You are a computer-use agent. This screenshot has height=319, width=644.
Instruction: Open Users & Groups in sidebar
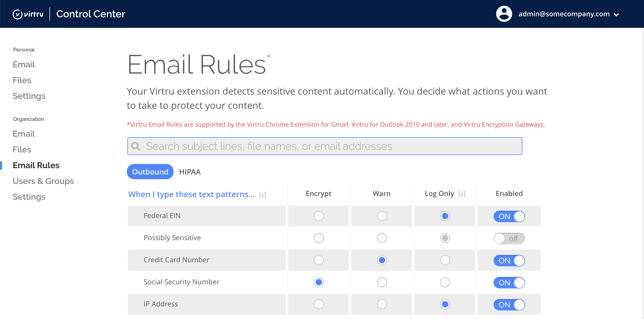pyautogui.click(x=43, y=181)
